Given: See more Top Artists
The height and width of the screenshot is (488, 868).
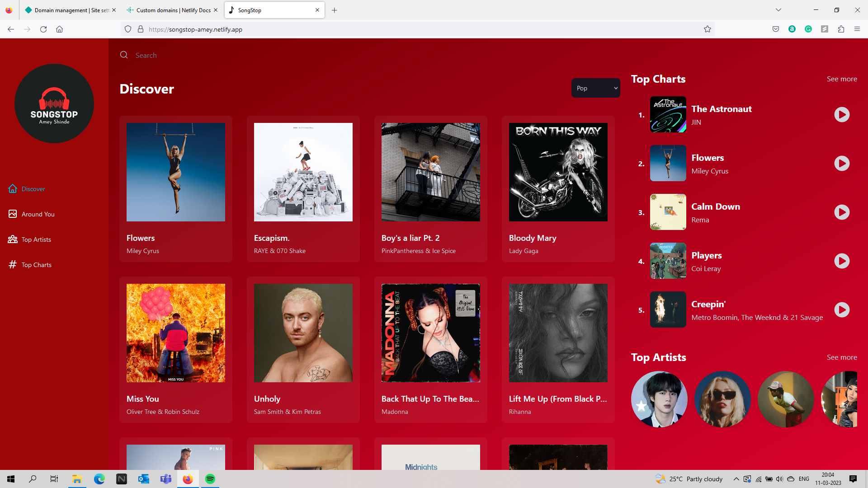Looking at the screenshot, I should point(842,357).
